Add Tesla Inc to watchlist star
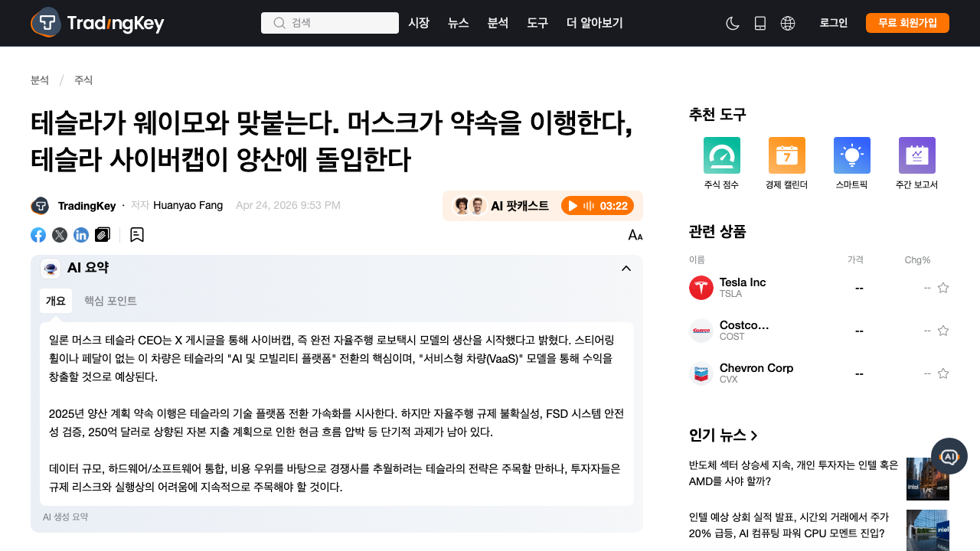Screen dimensions: 980x551 coord(943,288)
